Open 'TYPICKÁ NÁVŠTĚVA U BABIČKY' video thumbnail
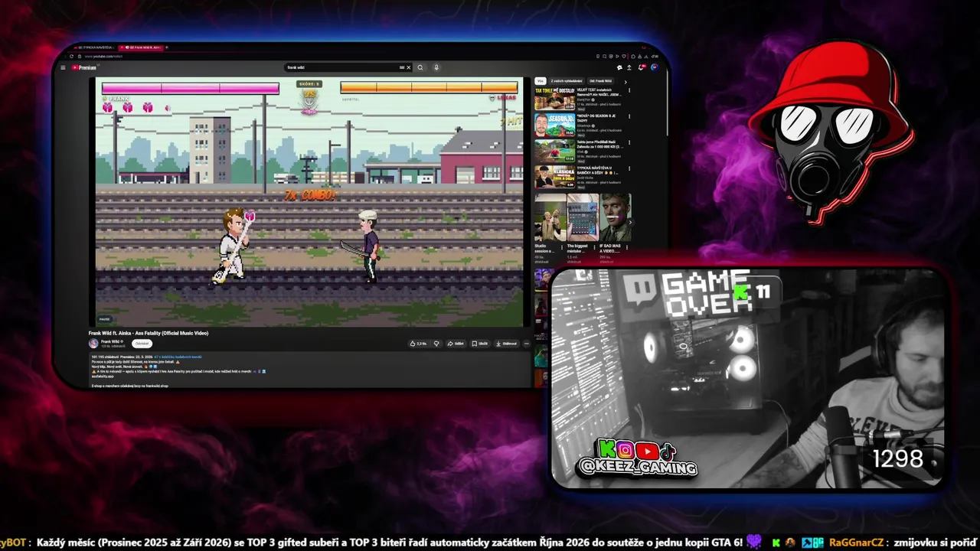Viewport: 980px width, 551px height. click(554, 177)
